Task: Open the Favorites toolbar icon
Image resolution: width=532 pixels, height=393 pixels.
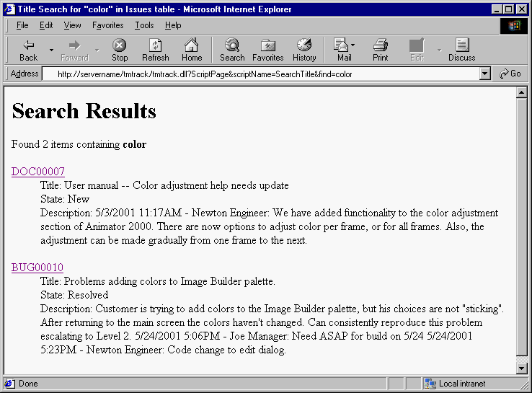Action: [x=267, y=45]
